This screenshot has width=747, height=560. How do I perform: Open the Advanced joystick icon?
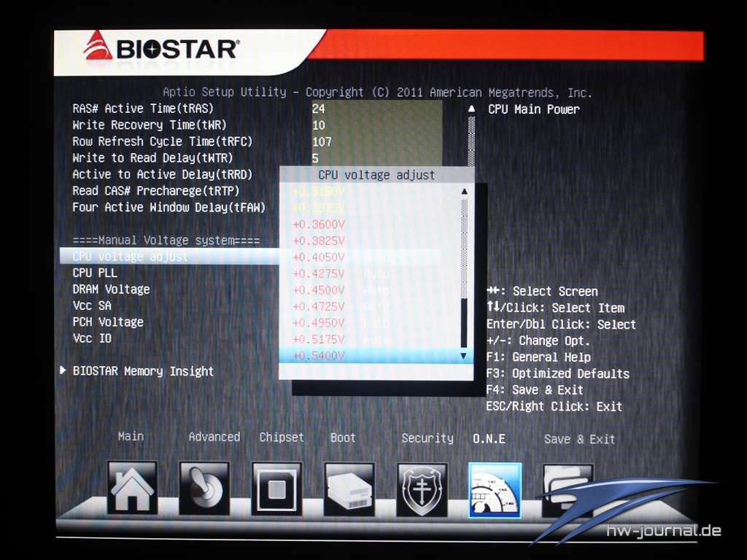tap(204, 488)
